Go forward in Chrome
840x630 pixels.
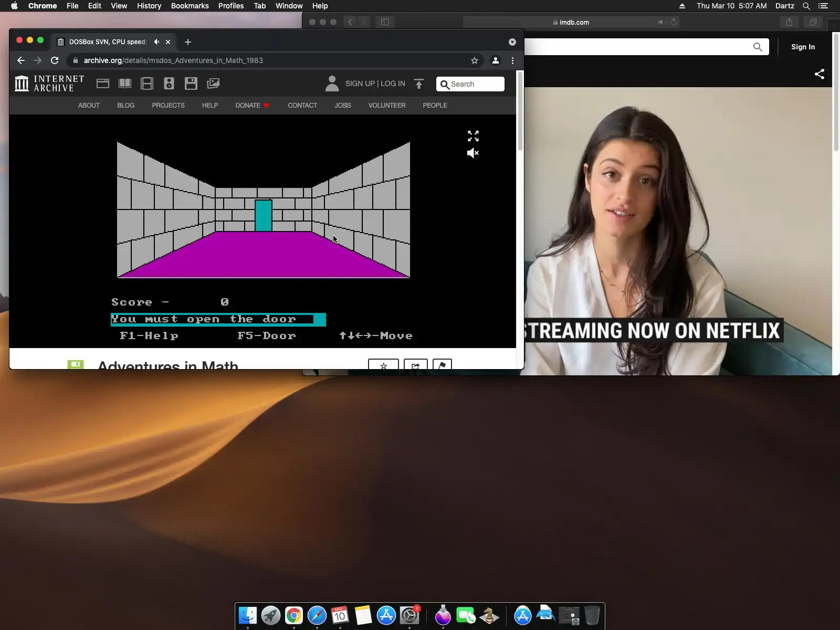click(38, 60)
